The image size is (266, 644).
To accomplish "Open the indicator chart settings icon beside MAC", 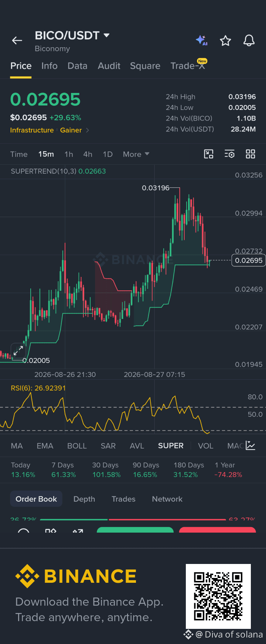I will point(250,446).
